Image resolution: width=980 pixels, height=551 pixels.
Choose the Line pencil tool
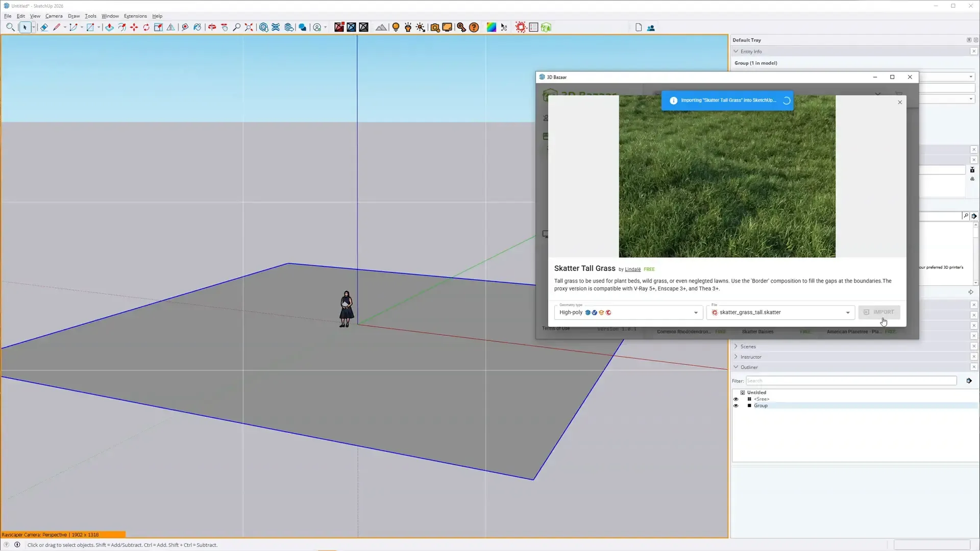pos(57,27)
